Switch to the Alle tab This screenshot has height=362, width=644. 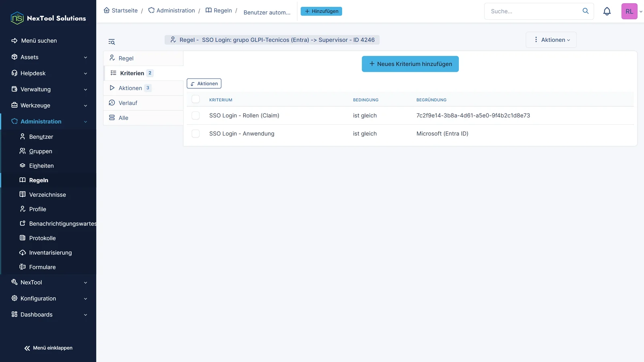point(143,118)
